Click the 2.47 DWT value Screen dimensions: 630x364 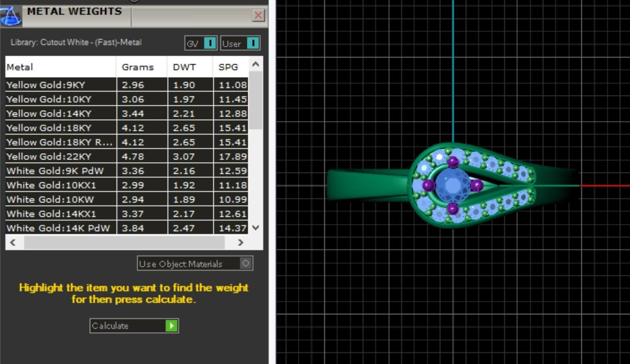pyautogui.click(x=184, y=228)
